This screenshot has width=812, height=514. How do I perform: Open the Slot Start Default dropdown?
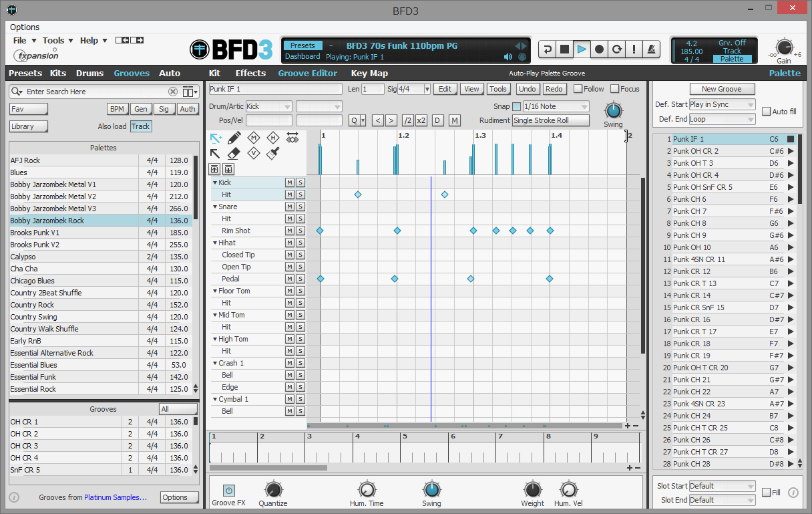[x=722, y=486]
